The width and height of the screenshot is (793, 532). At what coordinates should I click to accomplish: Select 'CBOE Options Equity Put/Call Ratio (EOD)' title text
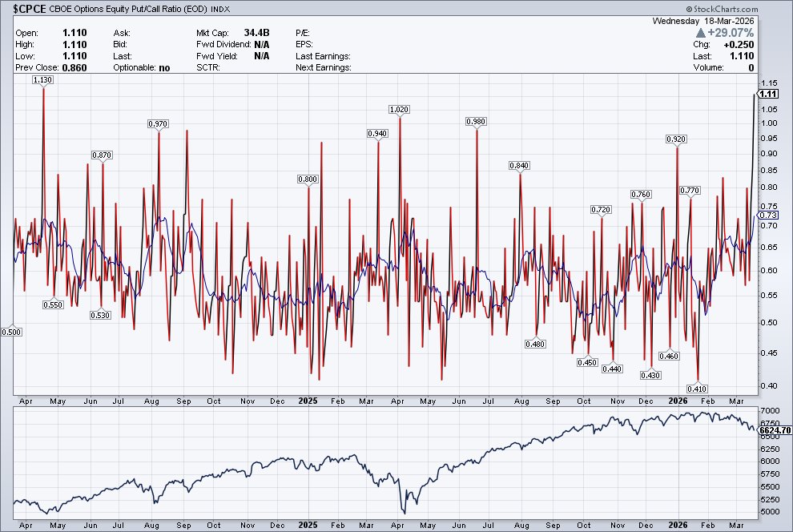coord(128,9)
